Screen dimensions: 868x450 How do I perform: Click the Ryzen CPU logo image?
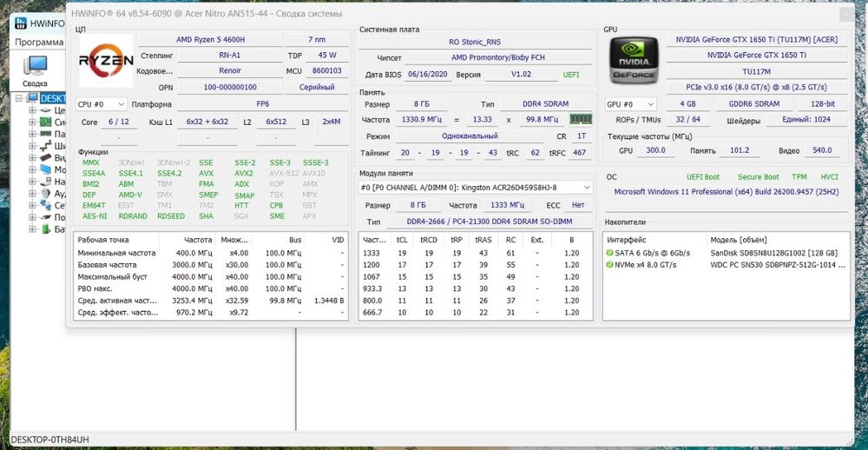click(x=106, y=61)
